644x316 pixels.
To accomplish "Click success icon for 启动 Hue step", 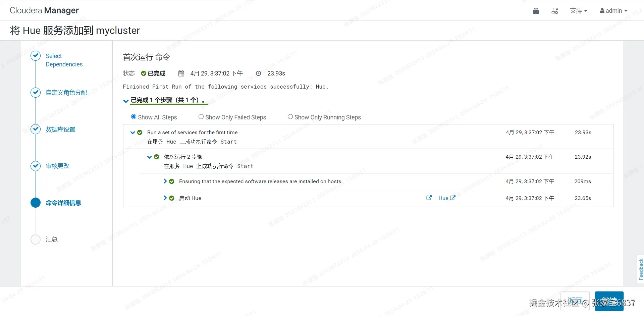I will pyautogui.click(x=172, y=198).
